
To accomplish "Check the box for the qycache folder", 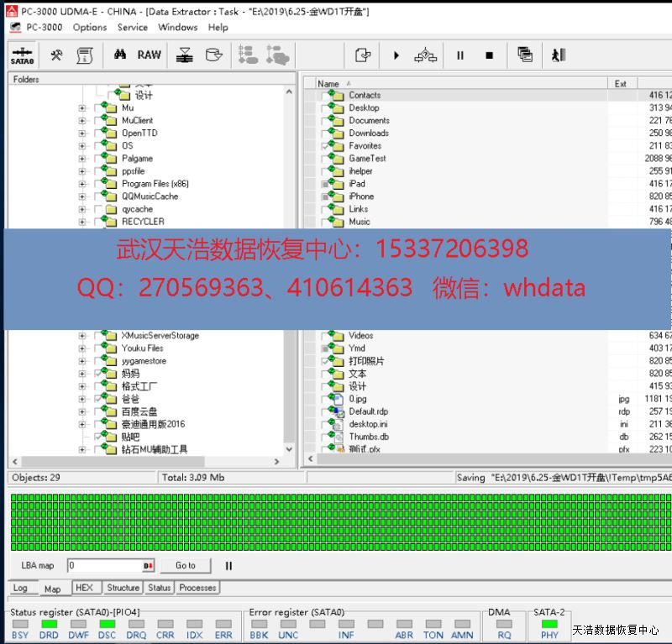I will 98,209.
